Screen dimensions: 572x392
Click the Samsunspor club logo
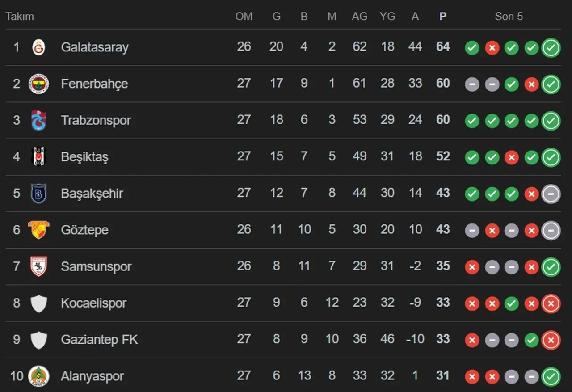pyautogui.click(x=38, y=267)
